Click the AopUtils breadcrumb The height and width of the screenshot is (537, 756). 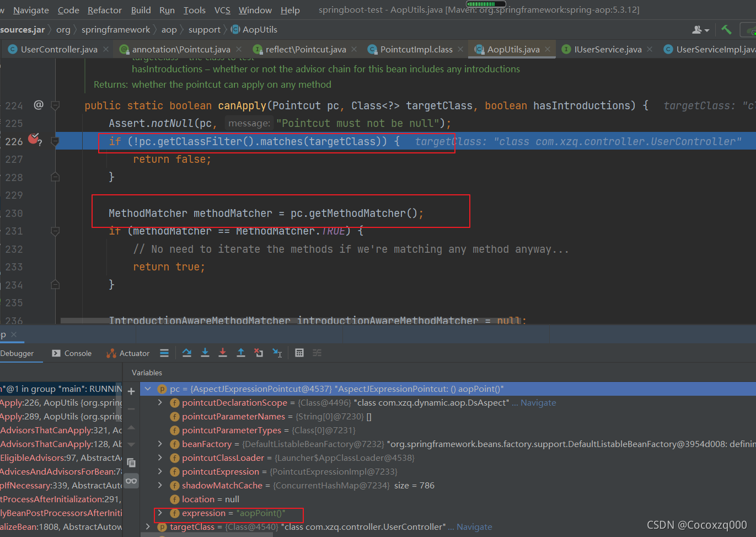[254, 30]
